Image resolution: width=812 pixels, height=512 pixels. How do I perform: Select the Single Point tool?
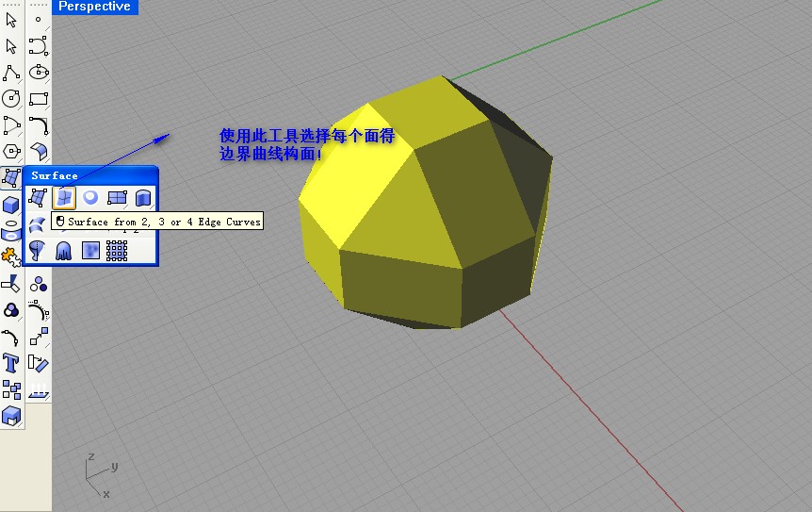[39, 20]
